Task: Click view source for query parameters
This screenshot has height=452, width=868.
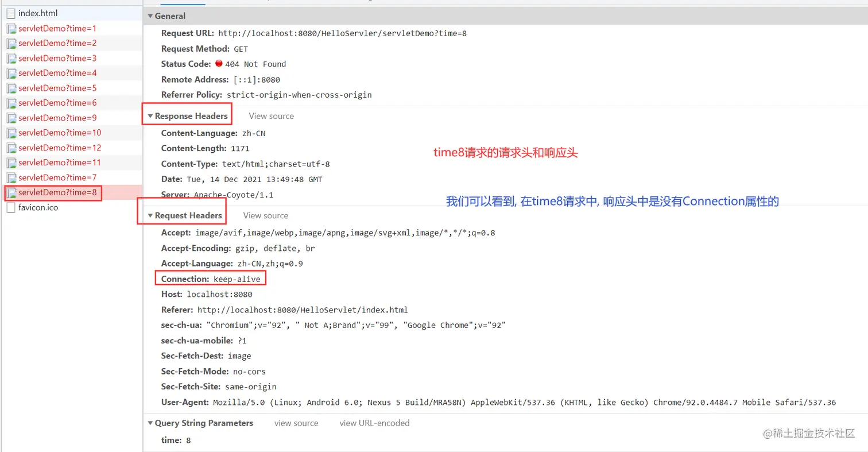Action: (x=296, y=423)
